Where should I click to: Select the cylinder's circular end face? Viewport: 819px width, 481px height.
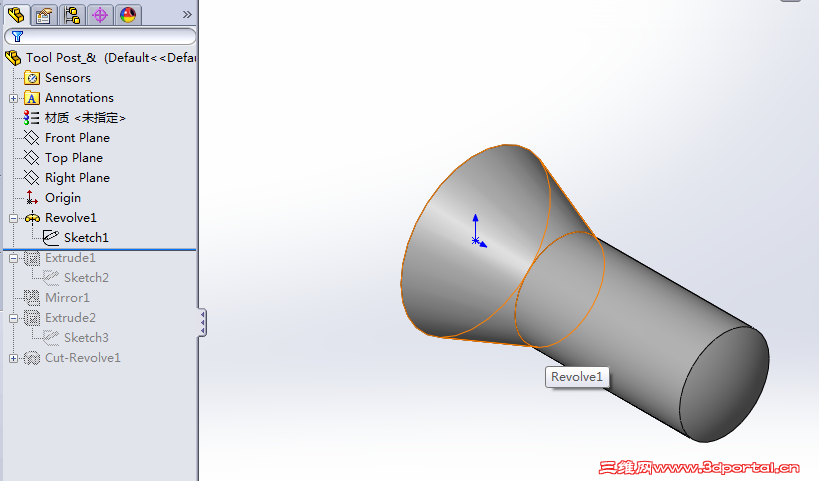[x=724, y=385]
